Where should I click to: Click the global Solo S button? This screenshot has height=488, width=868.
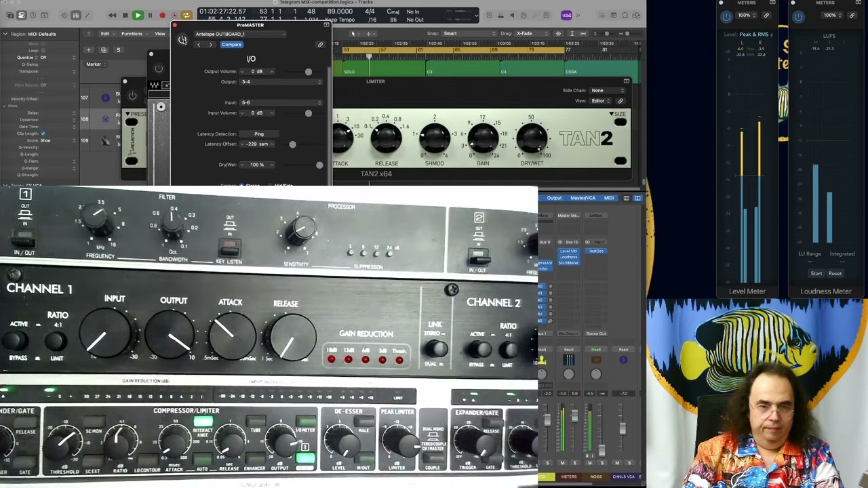[118, 49]
